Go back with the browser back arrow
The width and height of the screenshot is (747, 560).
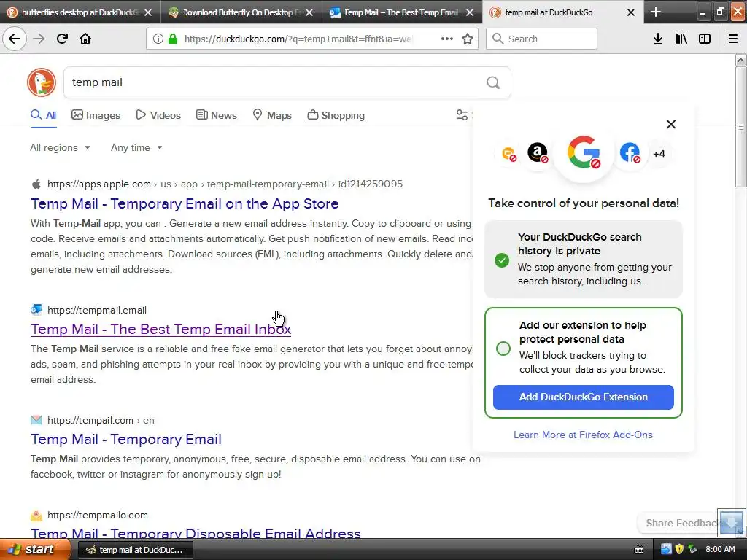(x=15, y=39)
